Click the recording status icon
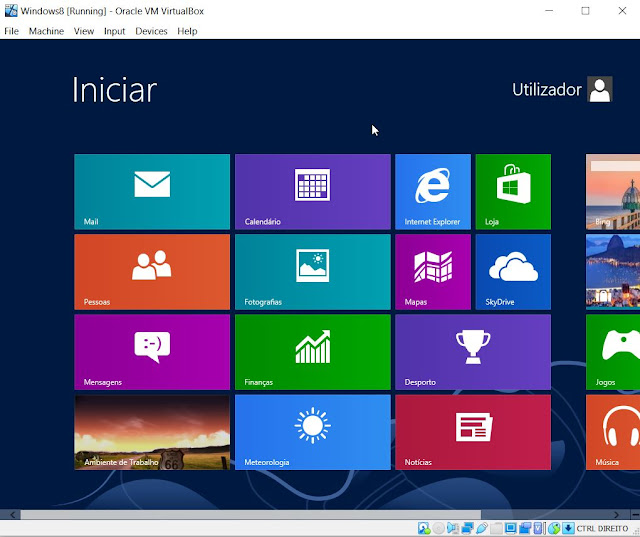640x537 pixels. click(x=525, y=528)
